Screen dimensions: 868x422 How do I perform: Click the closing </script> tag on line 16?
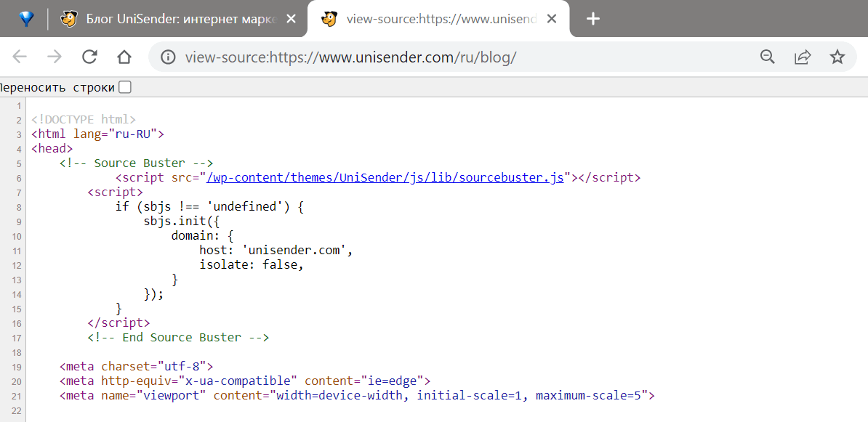118,323
